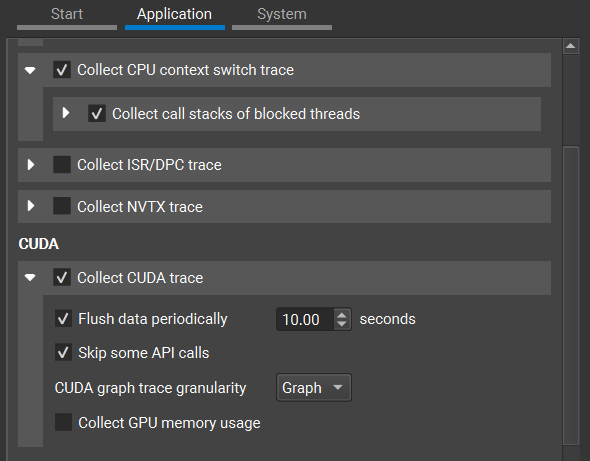Click the scrollbar up arrow

(570, 46)
